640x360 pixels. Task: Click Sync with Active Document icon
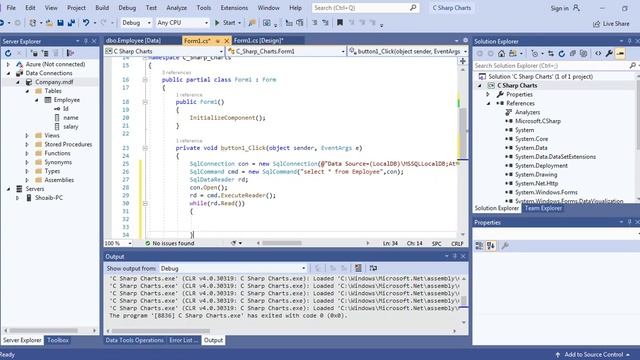coord(551,53)
